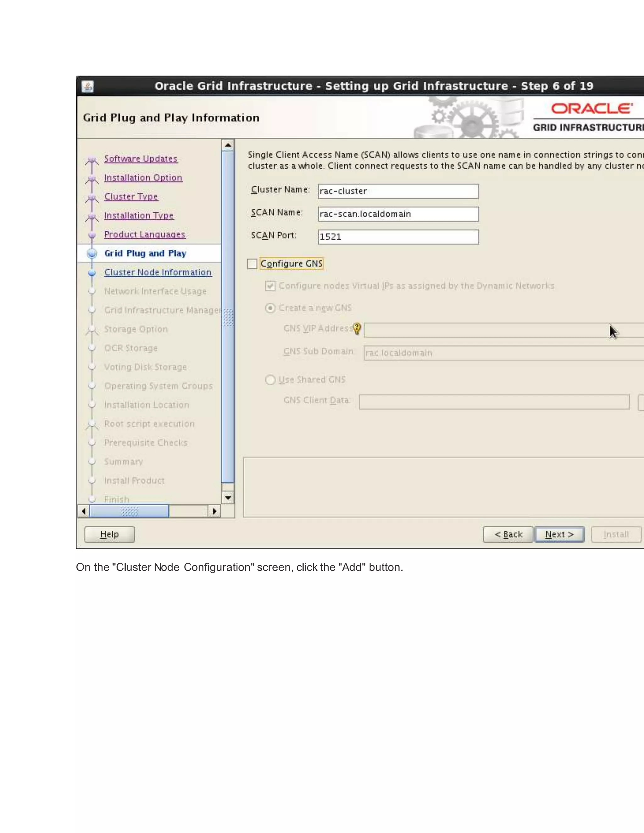The image size is (644, 833).
Task: Tick the Configure GNS checkbox
Action: point(252,263)
